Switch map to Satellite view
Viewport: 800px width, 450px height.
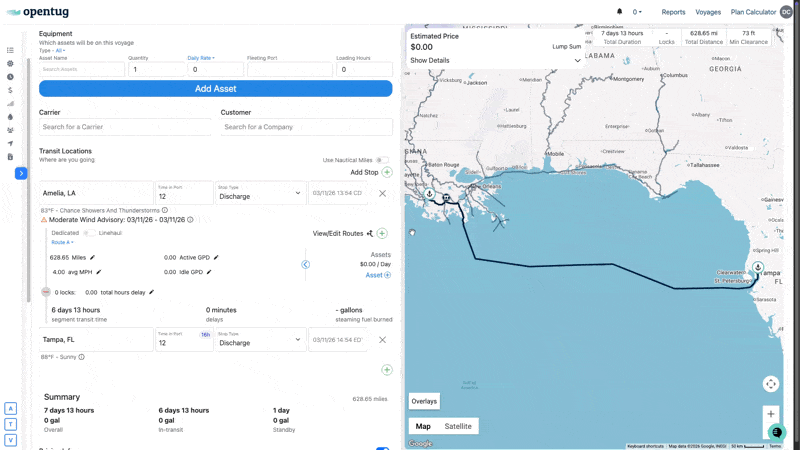coord(458,426)
